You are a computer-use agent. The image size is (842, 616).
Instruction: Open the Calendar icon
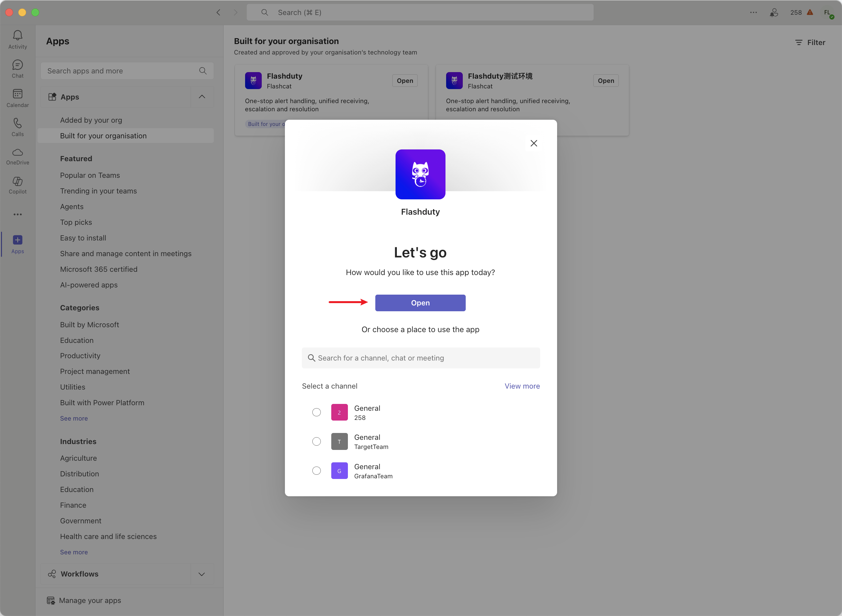point(18,94)
